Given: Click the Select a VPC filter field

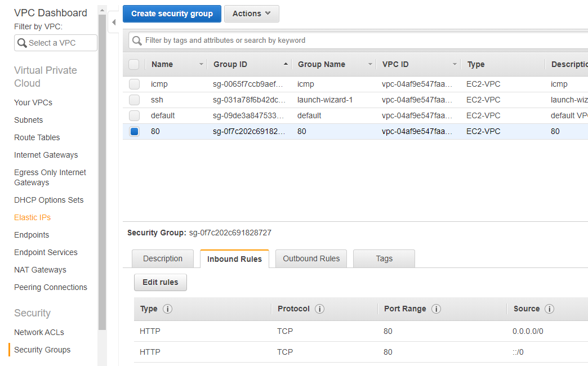Looking at the screenshot, I should click(56, 43).
